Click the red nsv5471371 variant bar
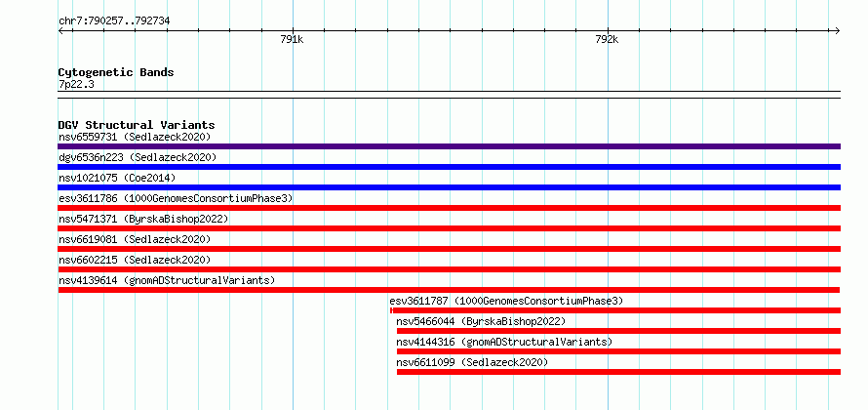 click(449, 228)
